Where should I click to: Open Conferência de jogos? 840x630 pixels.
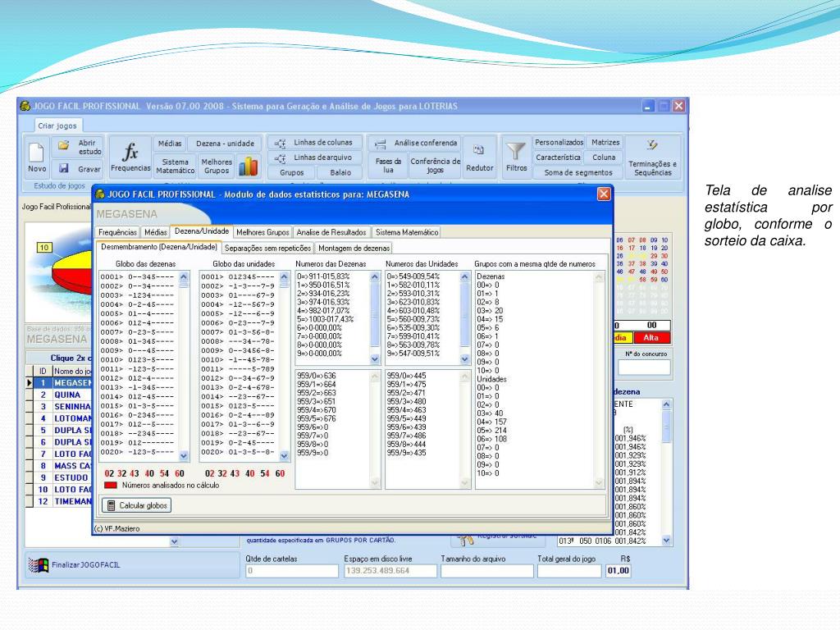point(435,166)
